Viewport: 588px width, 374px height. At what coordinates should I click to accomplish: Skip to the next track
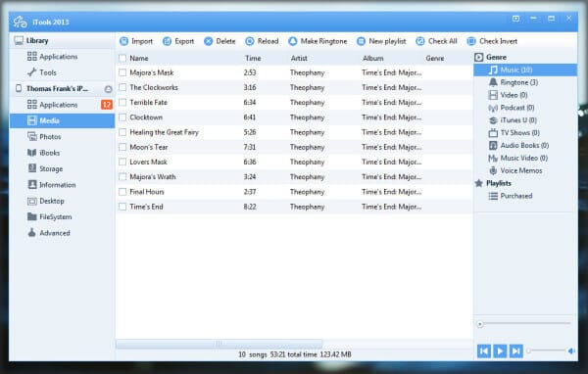516,351
